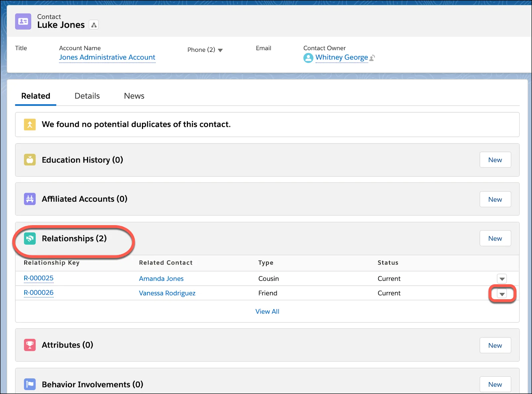Click the Title field label
Image resolution: width=532 pixels, height=394 pixels.
pos(21,48)
